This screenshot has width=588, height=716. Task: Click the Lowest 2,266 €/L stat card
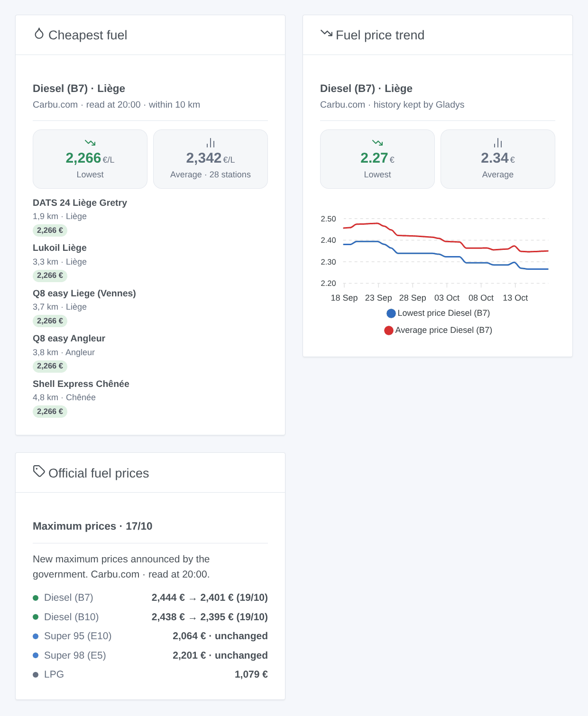(x=90, y=159)
